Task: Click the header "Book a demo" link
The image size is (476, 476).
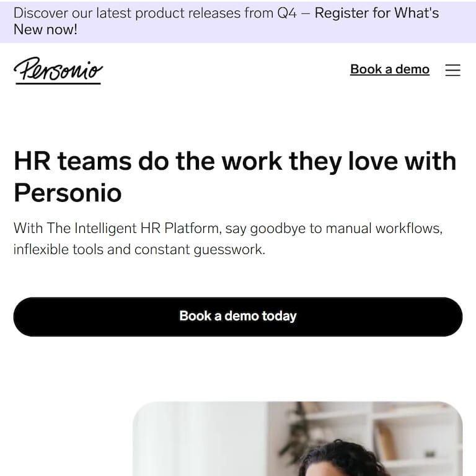Action: tap(389, 69)
